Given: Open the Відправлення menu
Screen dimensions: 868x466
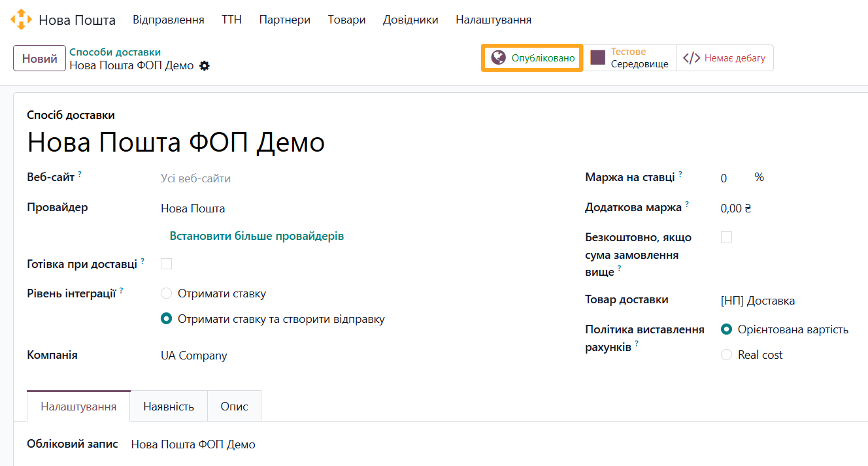Looking at the screenshot, I should (169, 20).
